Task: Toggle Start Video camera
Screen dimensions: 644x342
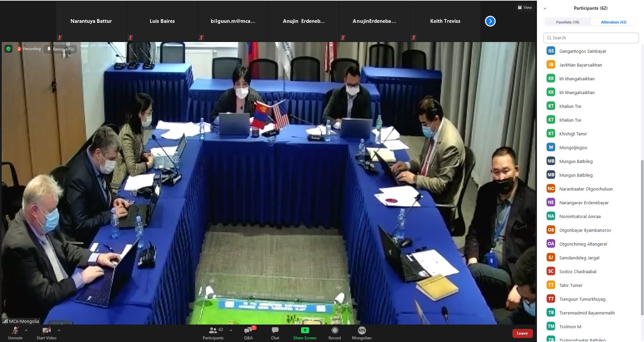Action: (x=46, y=331)
